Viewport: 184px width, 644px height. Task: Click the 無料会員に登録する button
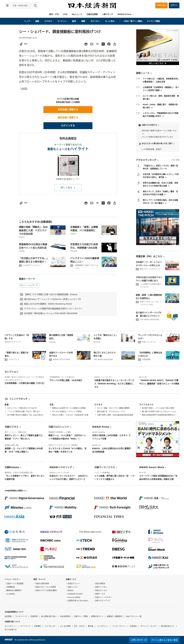(68, 117)
